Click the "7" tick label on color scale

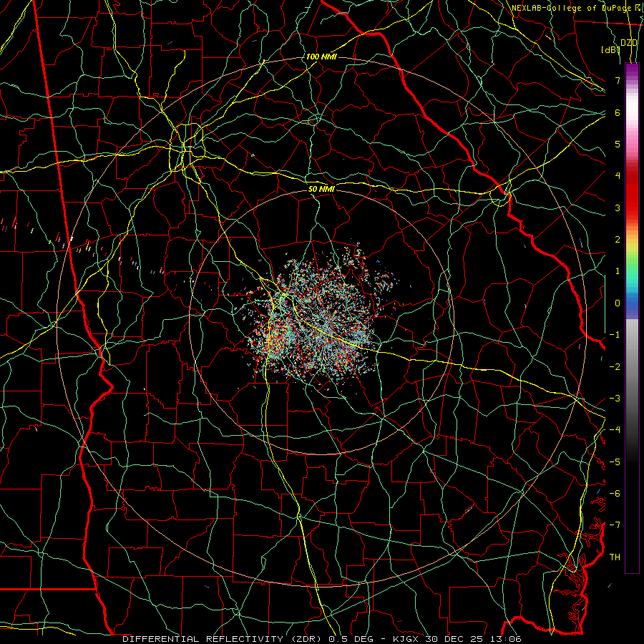pyautogui.click(x=618, y=80)
